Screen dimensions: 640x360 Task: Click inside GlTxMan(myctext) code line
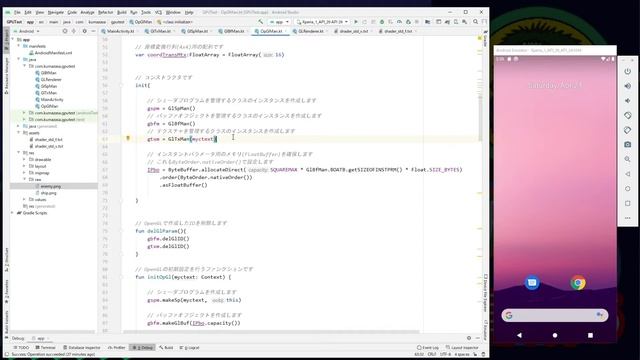point(182,139)
